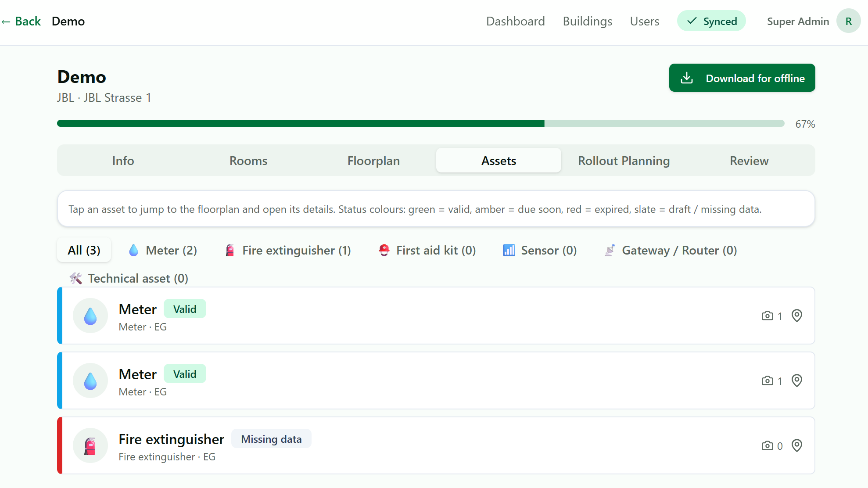
Task: Click the first Meter's camera photo icon
Action: coord(767,316)
